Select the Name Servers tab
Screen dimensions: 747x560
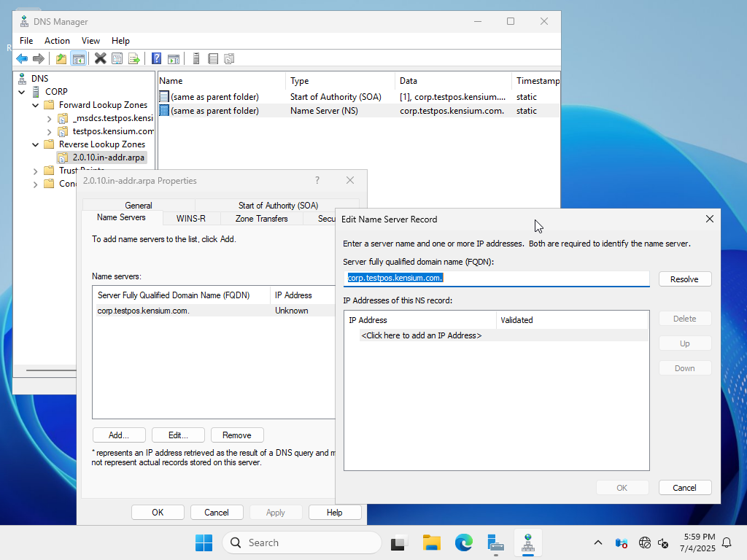pos(122,217)
